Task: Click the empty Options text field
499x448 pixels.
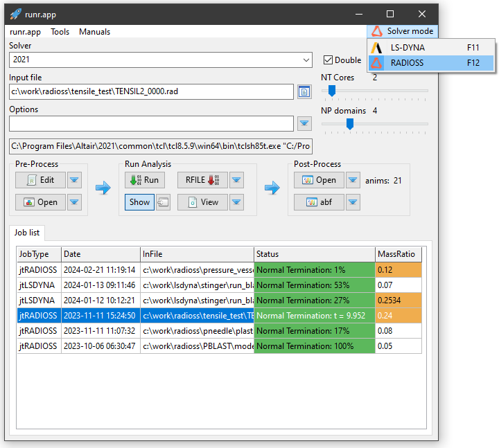Action: coord(151,123)
